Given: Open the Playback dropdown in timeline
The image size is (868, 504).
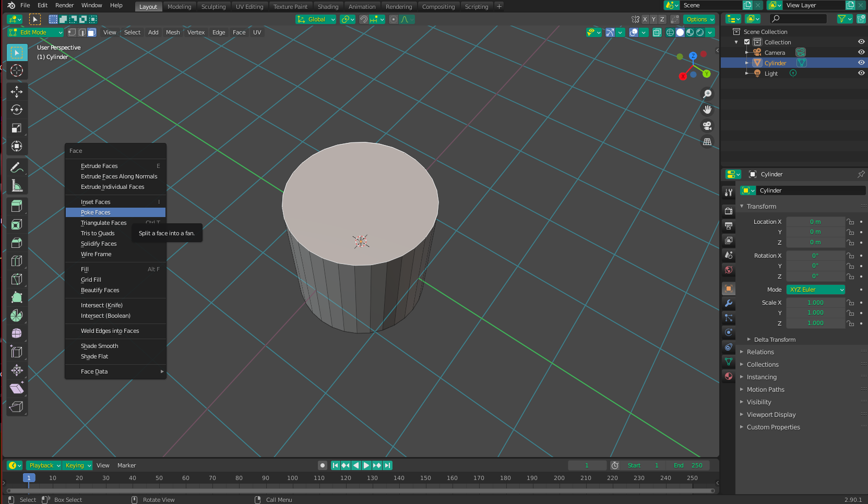Looking at the screenshot, I should pos(44,465).
